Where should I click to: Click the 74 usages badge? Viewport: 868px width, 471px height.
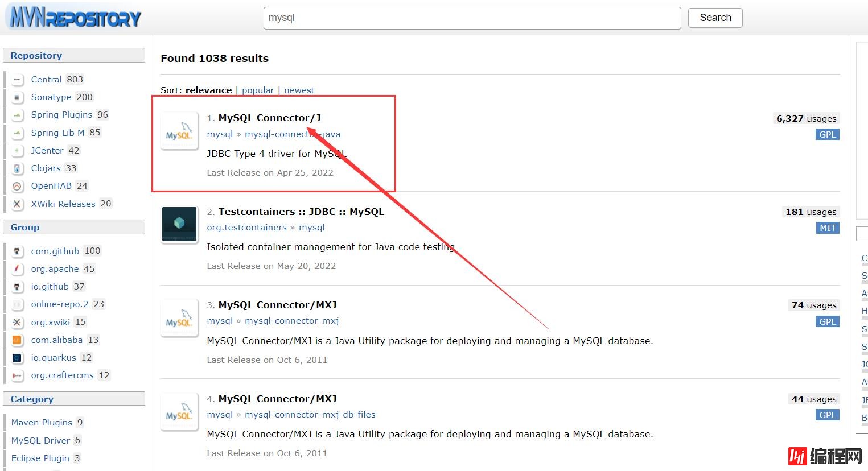[x=814, y=305]
